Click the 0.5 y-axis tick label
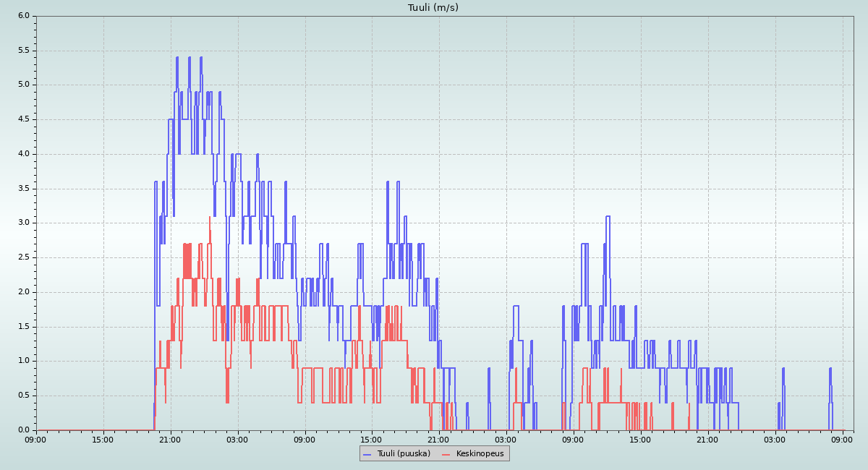Viewport: 868px width, 470px height. coord(23,396)
